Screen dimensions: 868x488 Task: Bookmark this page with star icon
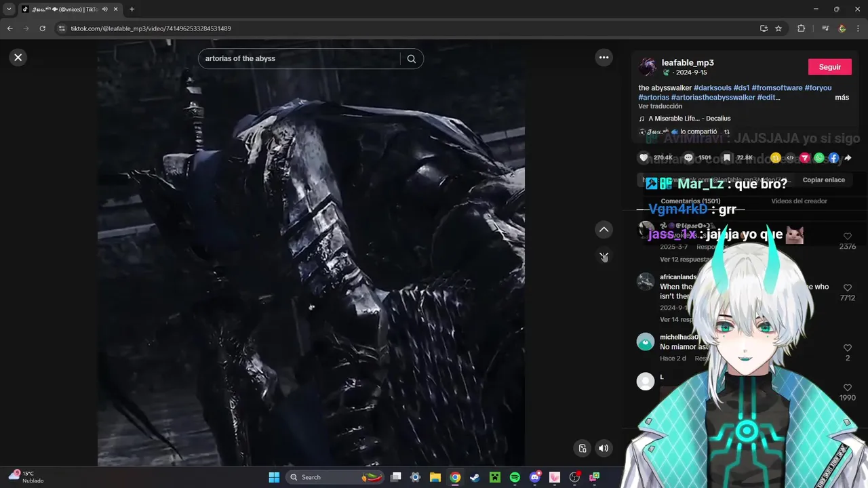(x=778, y=28)
